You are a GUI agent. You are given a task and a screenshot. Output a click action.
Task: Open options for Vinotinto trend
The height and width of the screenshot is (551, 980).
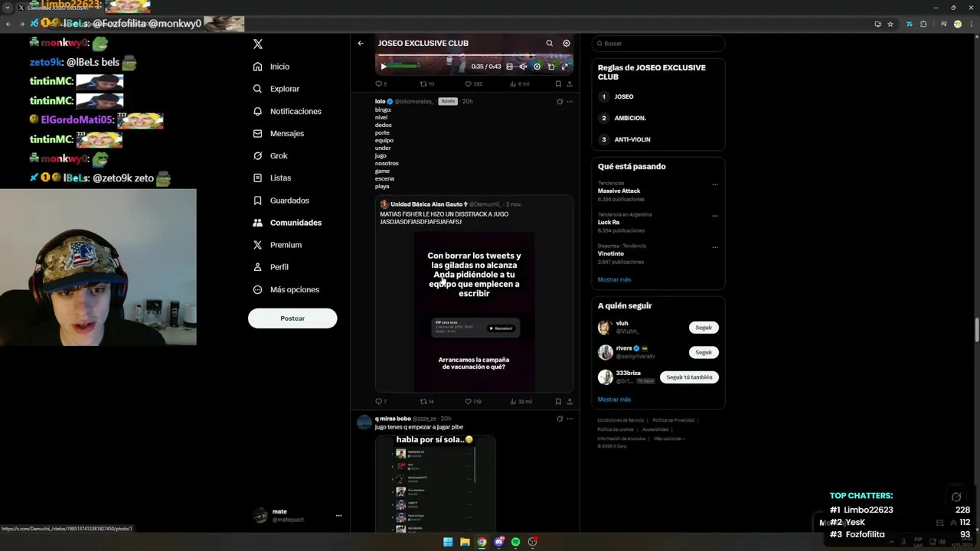715,247
